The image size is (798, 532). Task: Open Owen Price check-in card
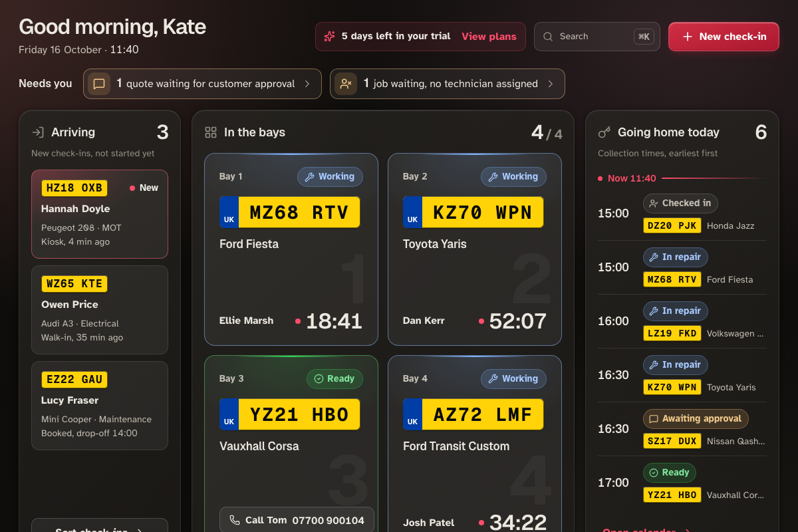(100, 310)
